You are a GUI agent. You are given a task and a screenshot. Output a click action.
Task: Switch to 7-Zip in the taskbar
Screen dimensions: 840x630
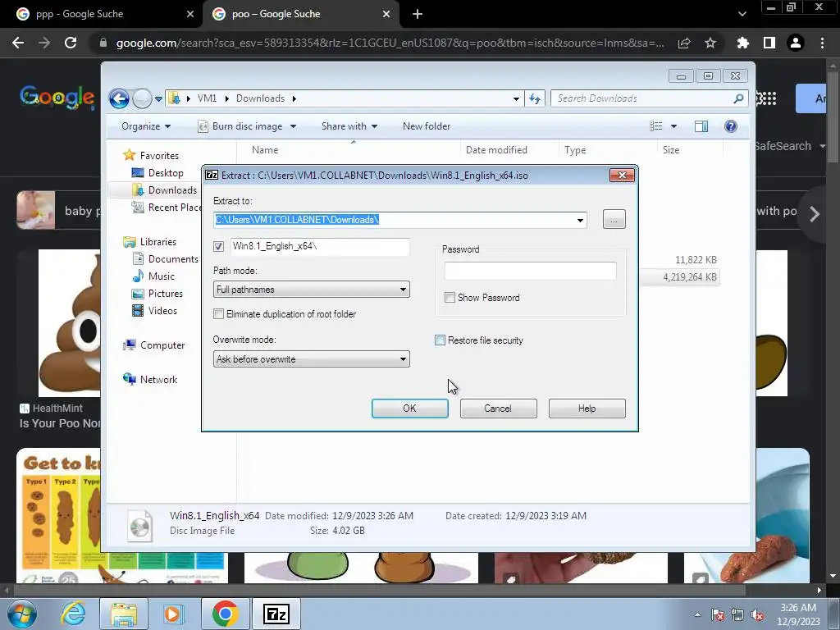pos(277,614)
